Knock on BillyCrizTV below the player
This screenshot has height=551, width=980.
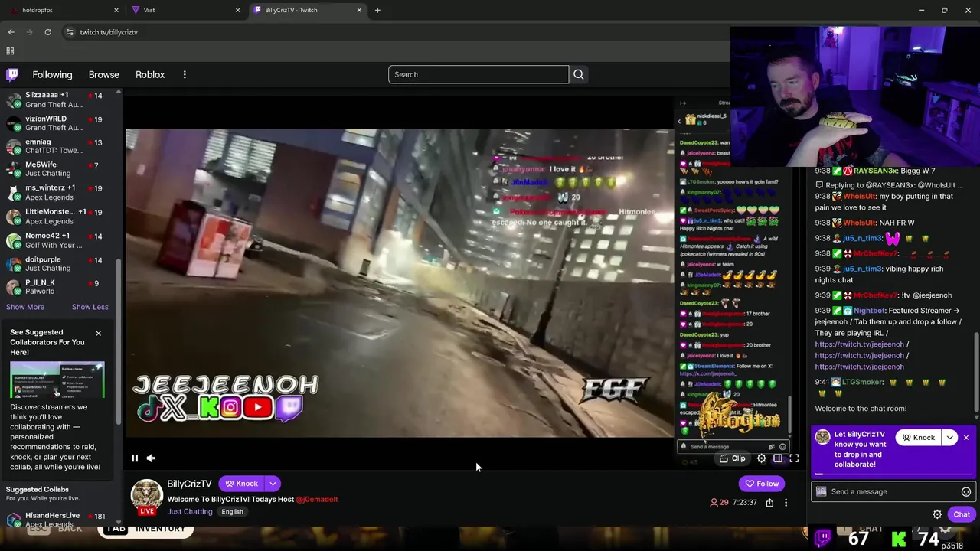tap(241, 484)
